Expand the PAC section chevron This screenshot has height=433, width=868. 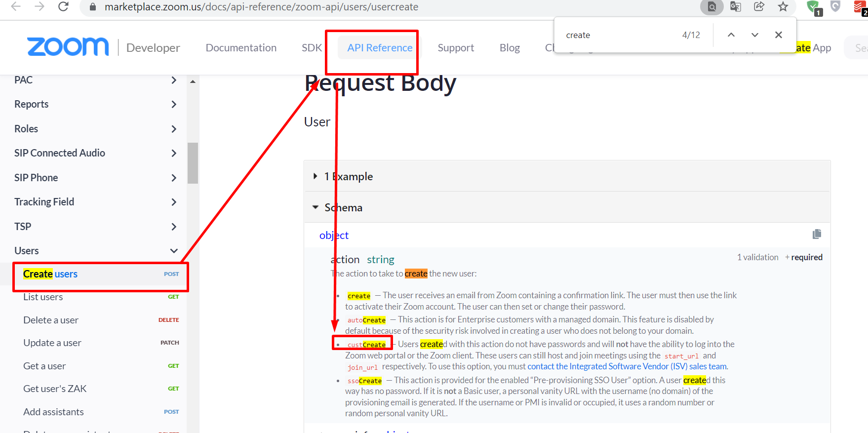click(x=174, y=80)
